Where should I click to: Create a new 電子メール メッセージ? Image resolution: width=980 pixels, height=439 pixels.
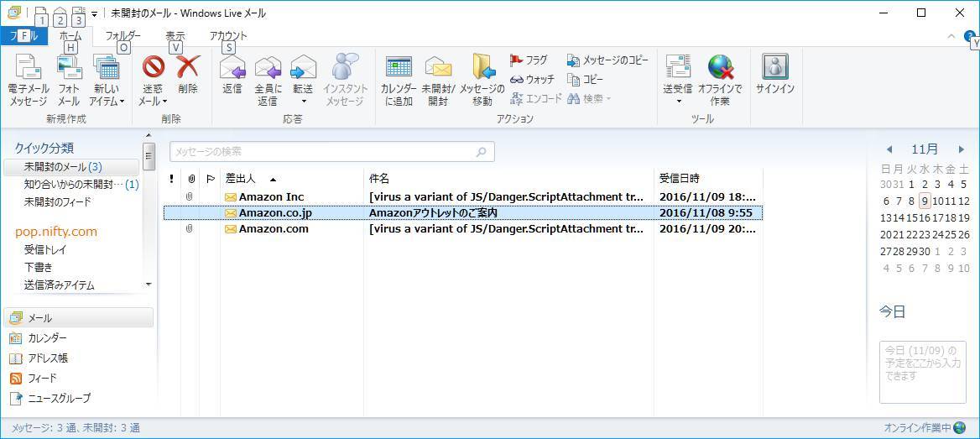[x=28, y=81]
